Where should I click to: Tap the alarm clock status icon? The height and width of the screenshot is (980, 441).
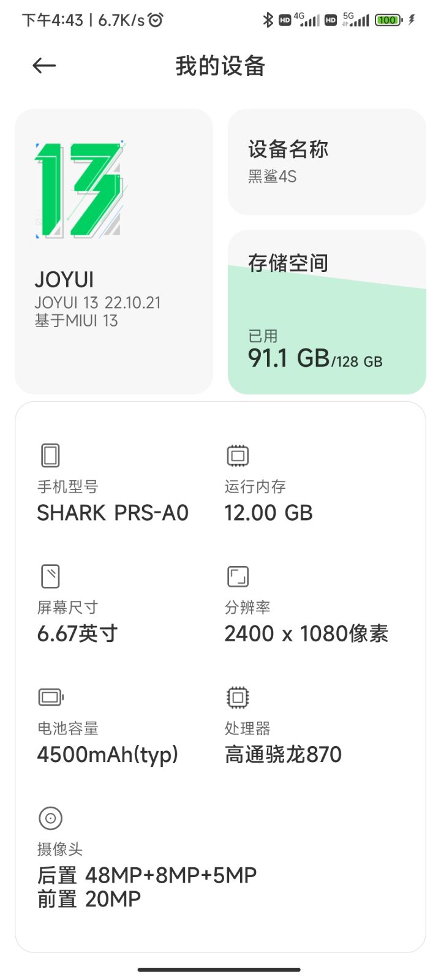(156, 20)
